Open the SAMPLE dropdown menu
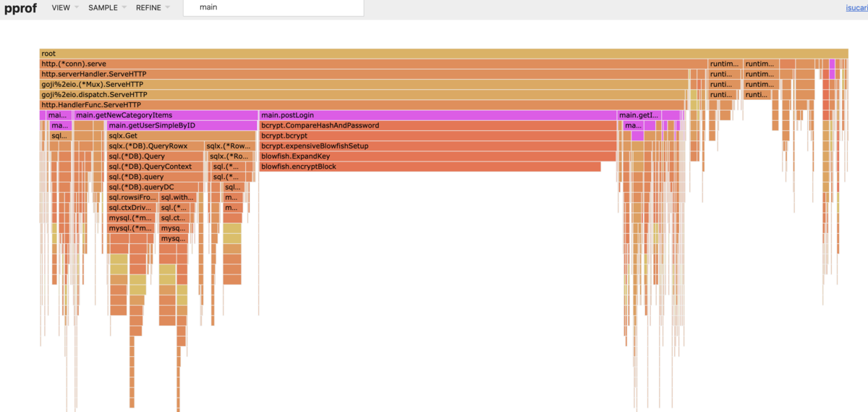868x412 pixels. coord(107,7)
